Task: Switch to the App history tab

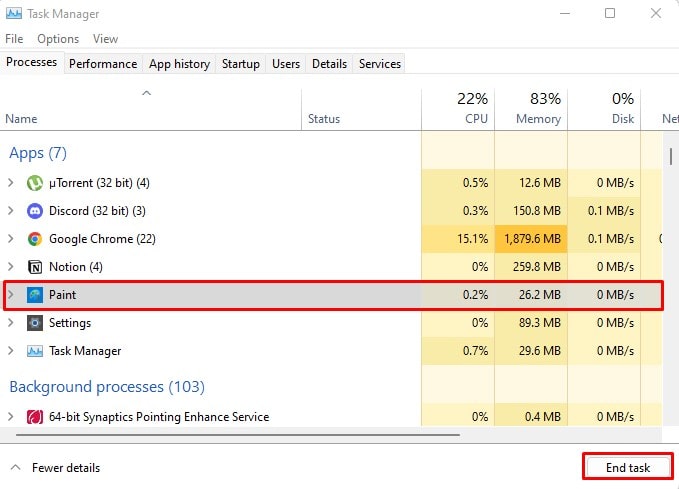Action: 179,64
